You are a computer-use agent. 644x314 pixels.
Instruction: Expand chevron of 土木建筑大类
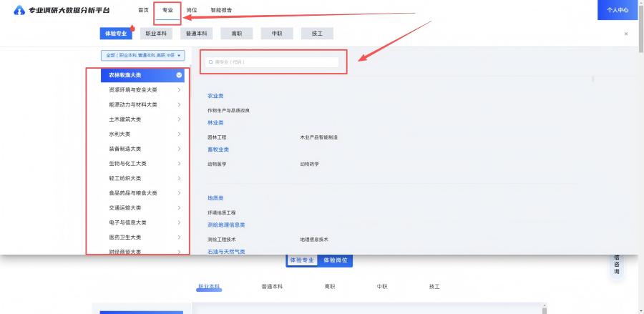point(179,119)
